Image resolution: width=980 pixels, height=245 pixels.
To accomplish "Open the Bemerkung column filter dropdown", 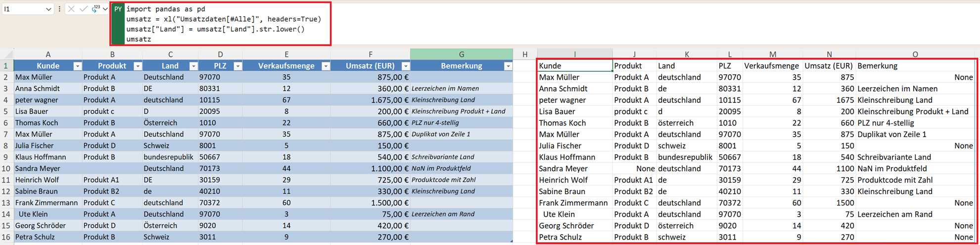I will [508, 66].
